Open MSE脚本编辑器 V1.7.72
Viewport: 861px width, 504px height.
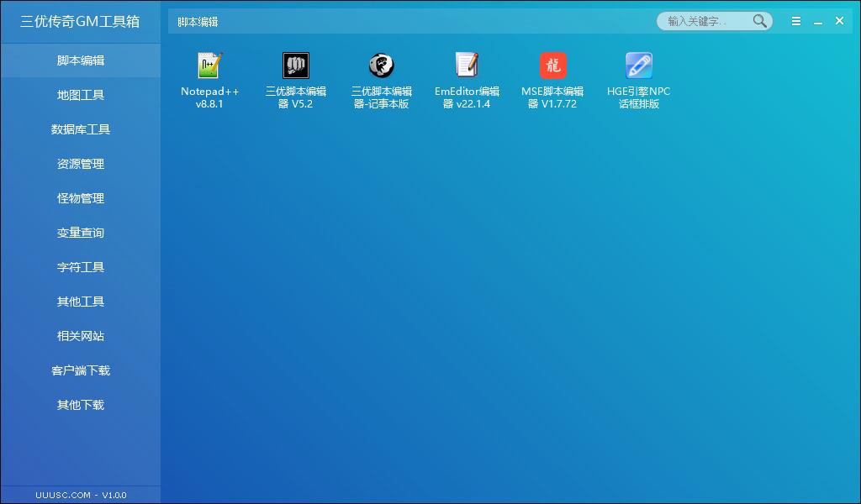click(552, 66)
